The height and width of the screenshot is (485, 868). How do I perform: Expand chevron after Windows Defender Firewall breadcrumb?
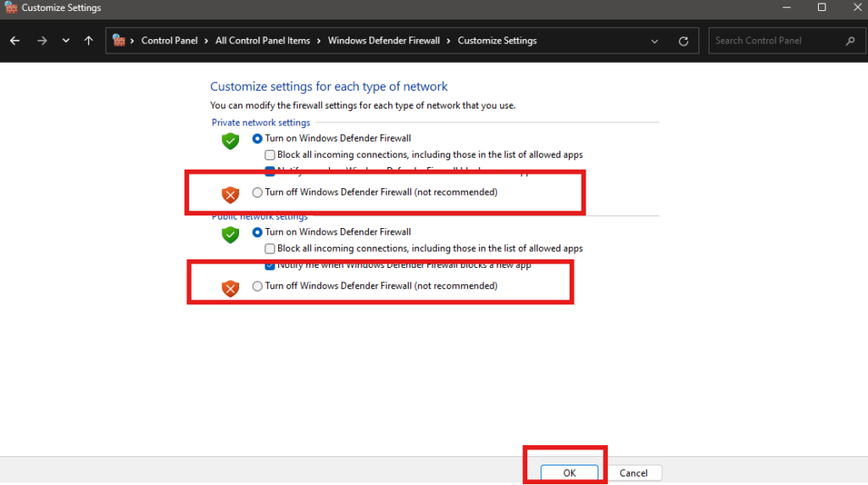click(448, 41)
